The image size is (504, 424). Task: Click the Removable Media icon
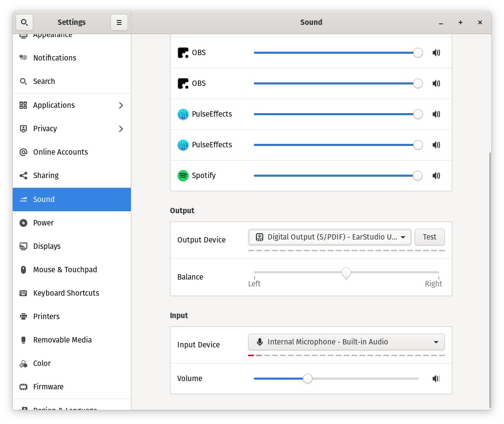(x=23, y=340)
